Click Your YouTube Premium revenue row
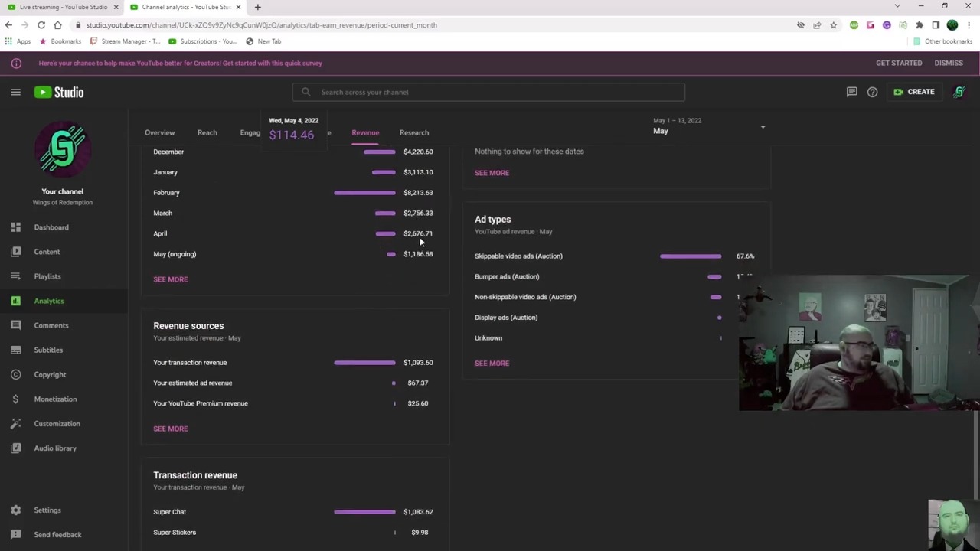Screen dimensions: 980x551 (293, 403)
